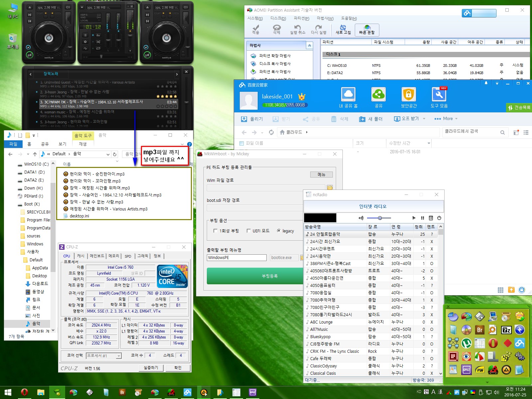Open File Explorer from the taskbar

[x=41, y=392]
